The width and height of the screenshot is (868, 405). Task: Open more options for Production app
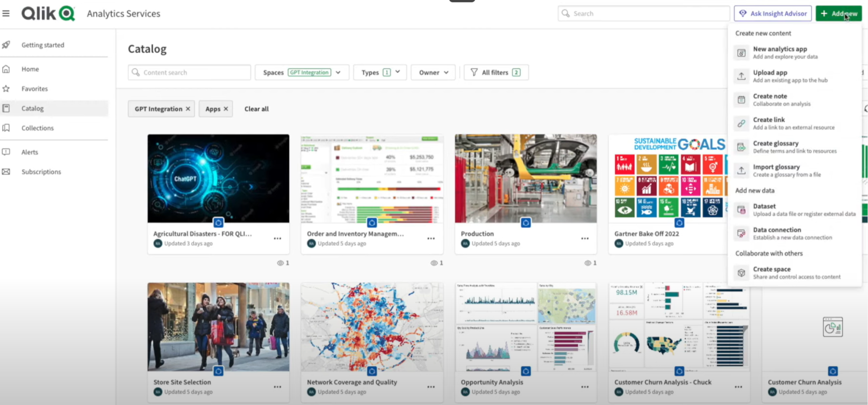(x=585, y=238)
